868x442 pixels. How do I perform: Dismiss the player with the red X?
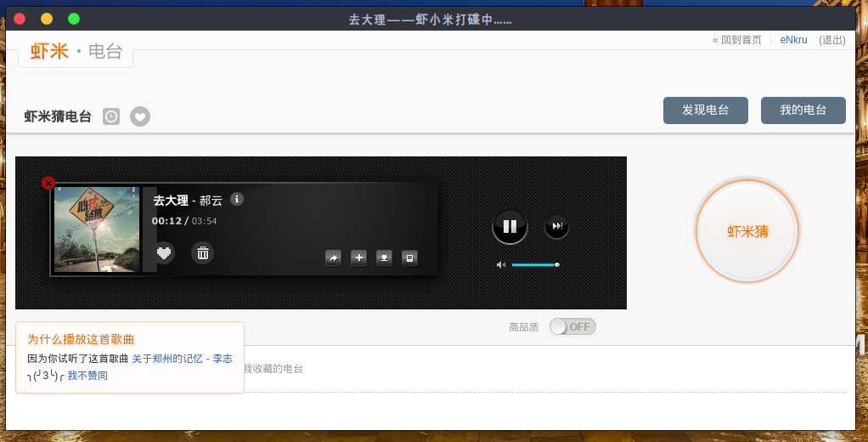(x=48, y=183)
